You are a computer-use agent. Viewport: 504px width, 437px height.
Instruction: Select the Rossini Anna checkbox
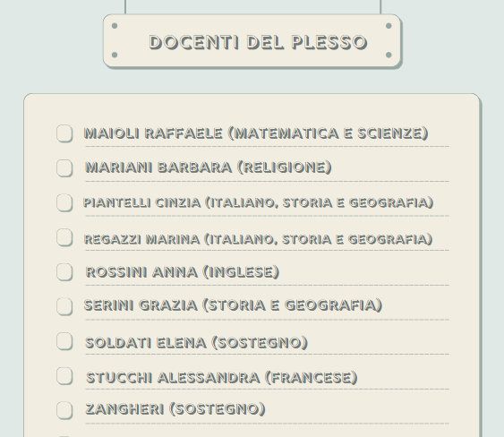click(64, 272)
